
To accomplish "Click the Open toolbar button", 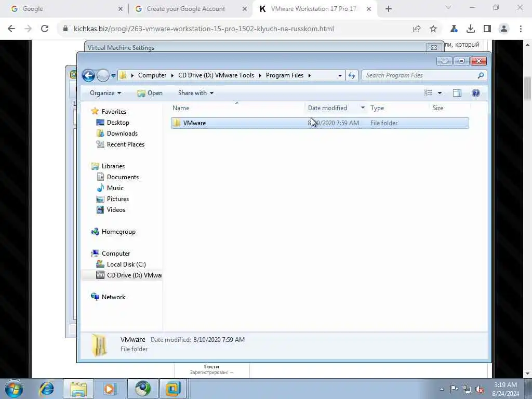I will (150, 93).
